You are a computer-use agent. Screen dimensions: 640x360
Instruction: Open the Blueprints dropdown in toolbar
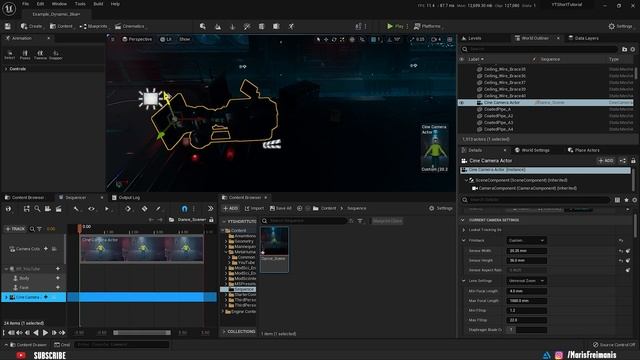pos(93,26)
